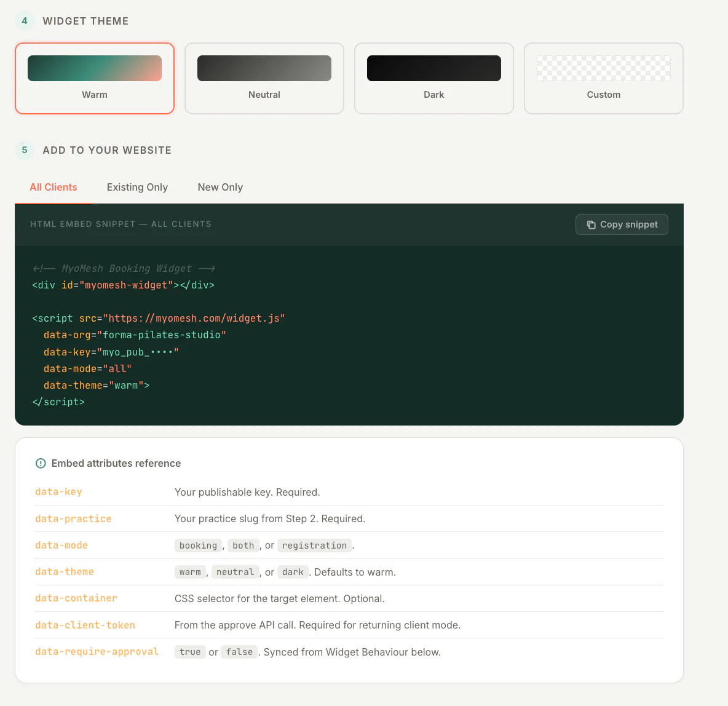
Task: Click the data-client-token attribute name
Action: coord(85,625)
